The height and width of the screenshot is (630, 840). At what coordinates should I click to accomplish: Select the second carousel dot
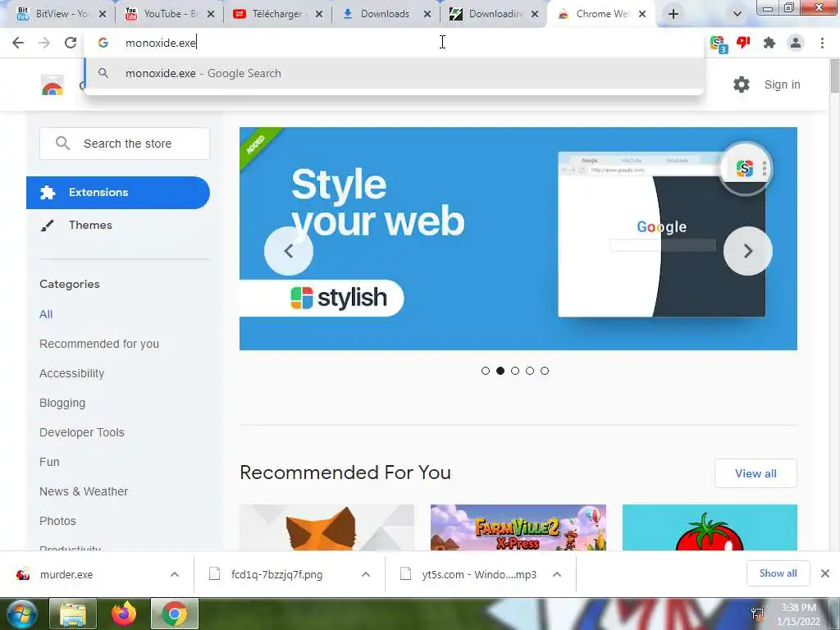pos(500,371)
